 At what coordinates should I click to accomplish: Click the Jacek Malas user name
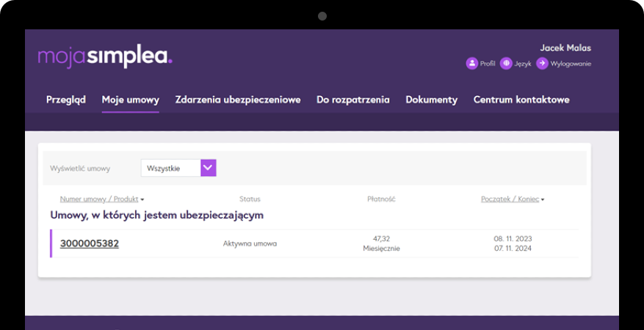(x=565, y=48)
